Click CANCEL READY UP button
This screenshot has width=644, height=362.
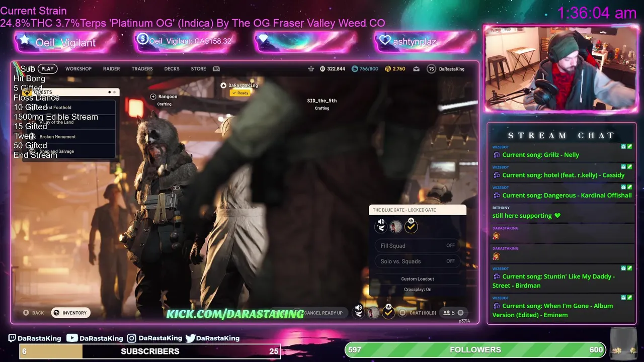click(x=323, y=313)
